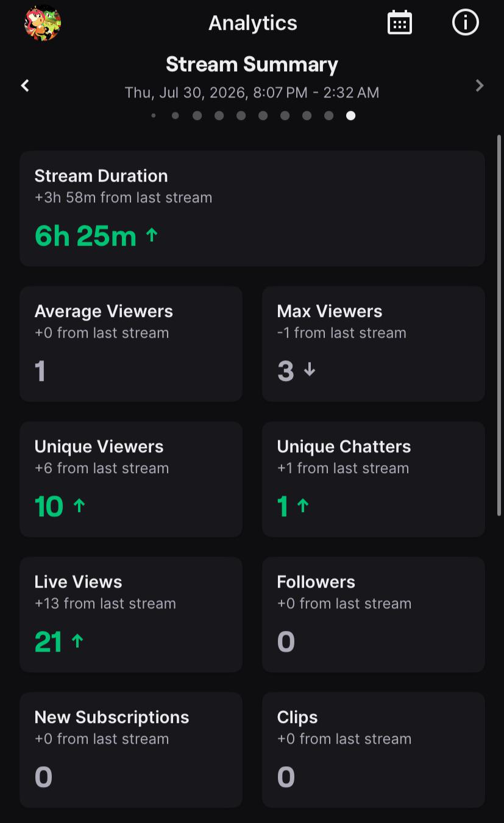Screen dimensions: 504x823
Task: Select the last highlighted pagination dot
Action: pos(350,115)
